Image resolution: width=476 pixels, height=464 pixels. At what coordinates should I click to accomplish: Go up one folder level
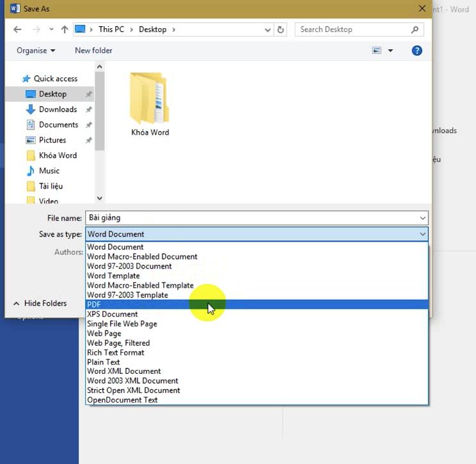(x=65, y=29)
